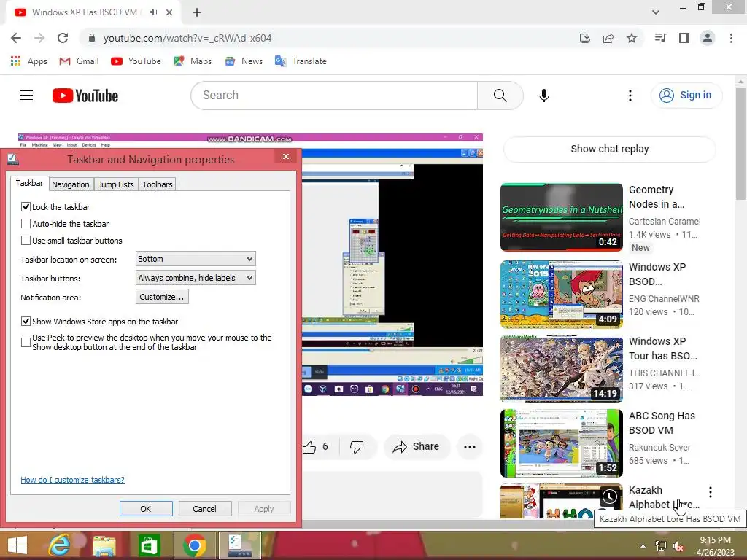Open Taskbar buttons combine dropdown

pyautogui.click(x=196, y=278)
